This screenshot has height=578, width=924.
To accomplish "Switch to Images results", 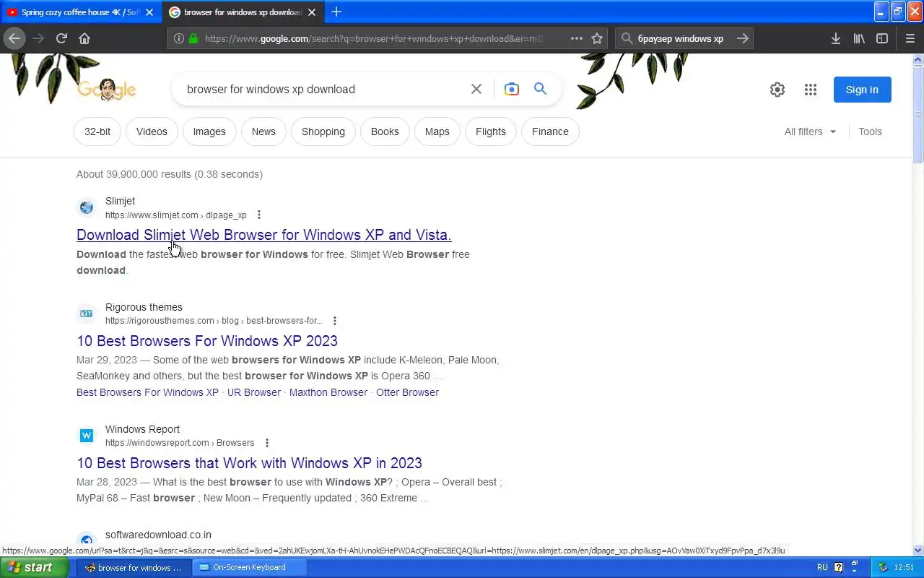I will [209, 131].
